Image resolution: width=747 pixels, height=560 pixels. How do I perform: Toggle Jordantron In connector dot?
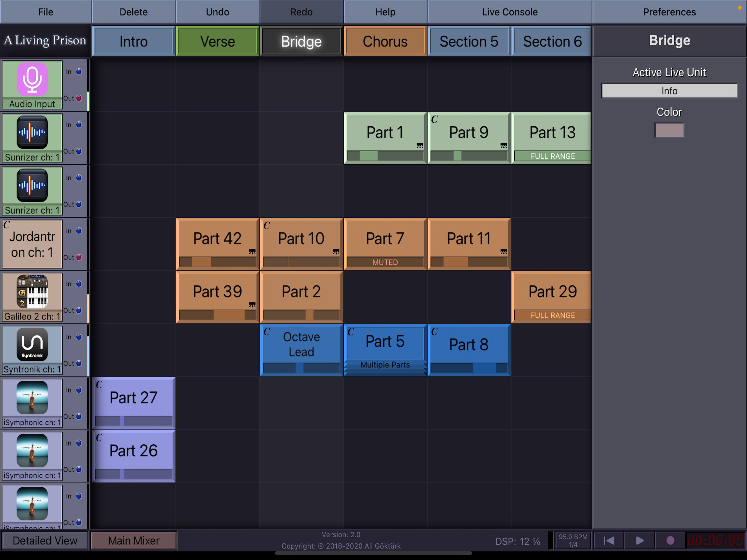click(79, 231)
